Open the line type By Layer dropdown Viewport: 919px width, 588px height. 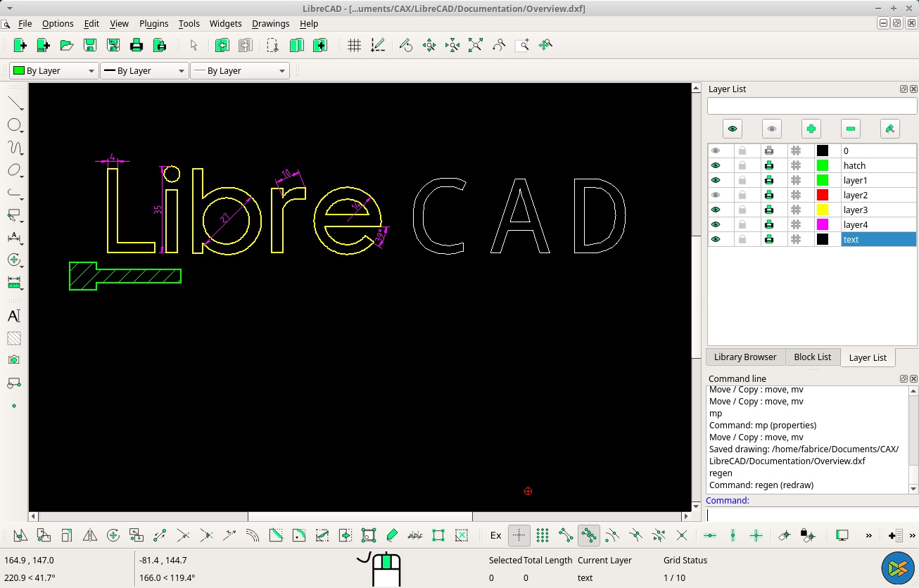point(240,71)
